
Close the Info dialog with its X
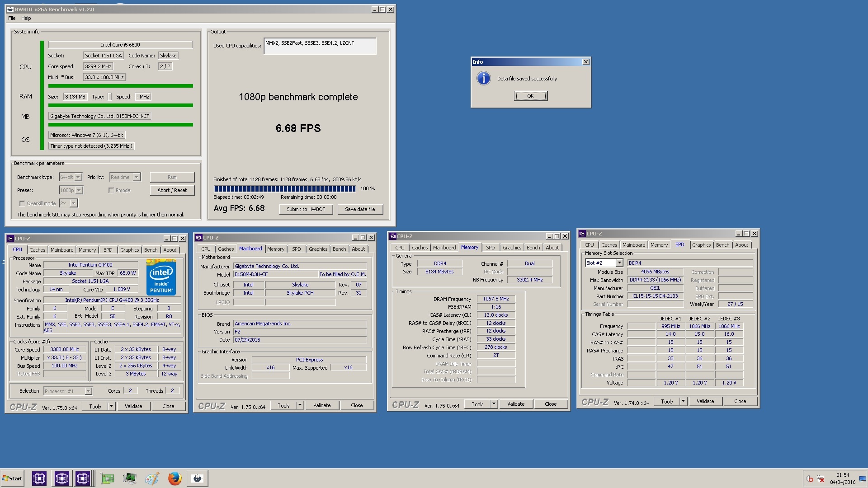[x=586, y=62]
